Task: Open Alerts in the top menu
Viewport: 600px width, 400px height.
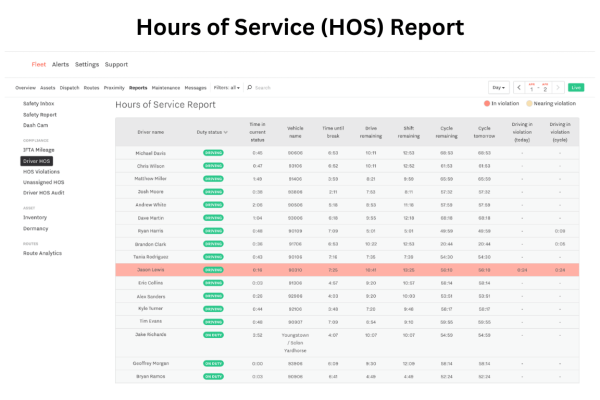Action: pos(61,64)
